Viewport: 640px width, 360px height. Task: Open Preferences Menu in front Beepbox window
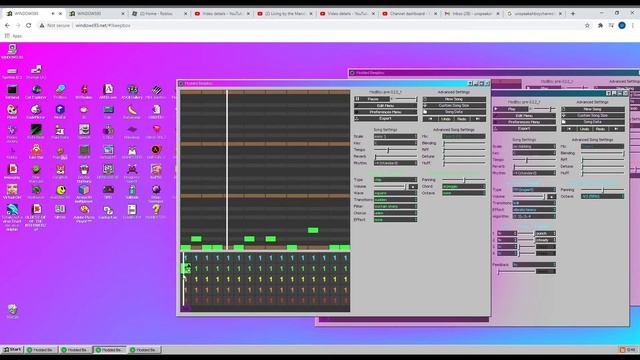[386, 112]
